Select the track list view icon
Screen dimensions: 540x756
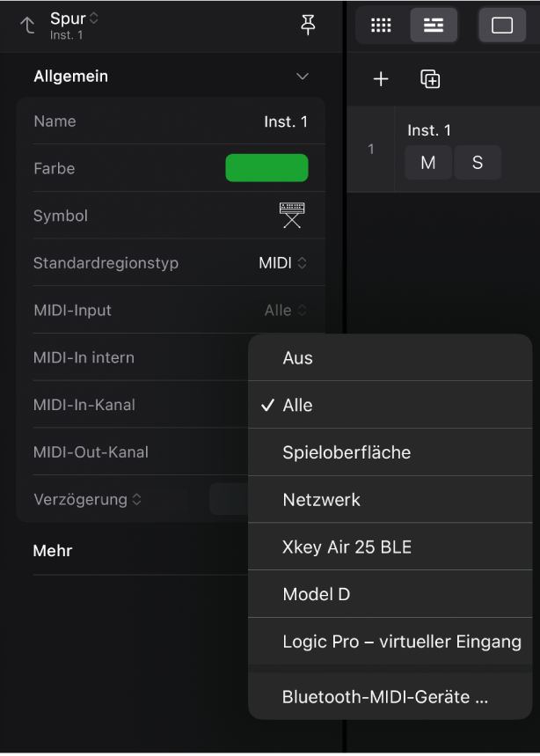[x=431, y=25]
